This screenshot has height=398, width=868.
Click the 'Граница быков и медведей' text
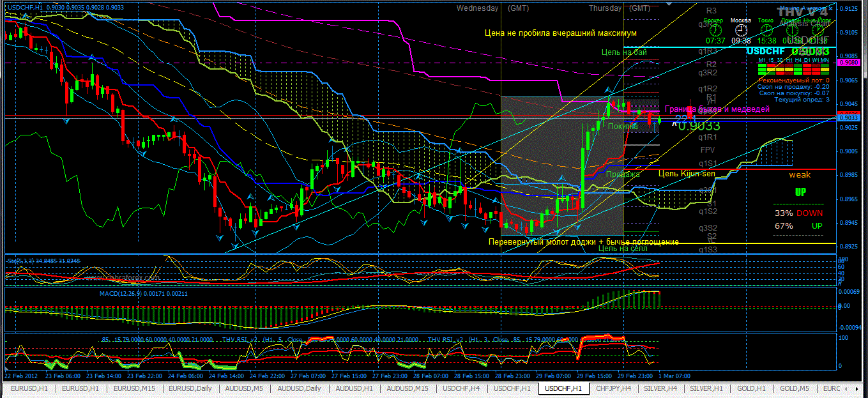click(x=717, y=109)
